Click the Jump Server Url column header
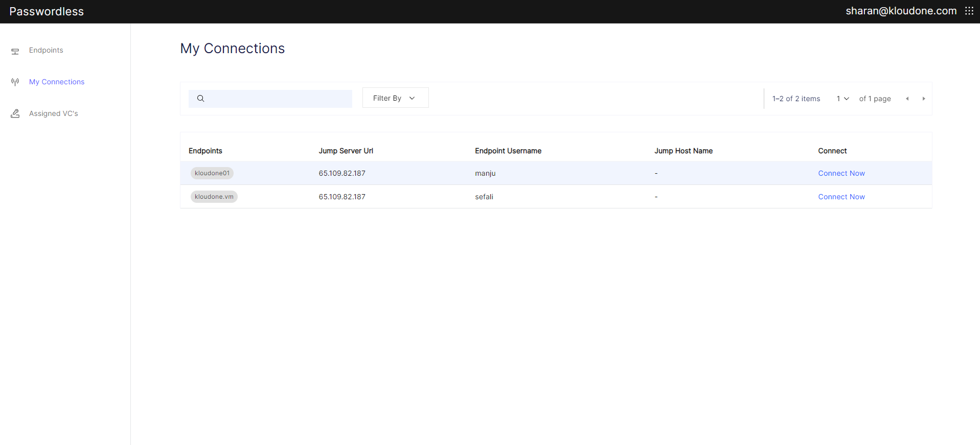 pos(346,151)
